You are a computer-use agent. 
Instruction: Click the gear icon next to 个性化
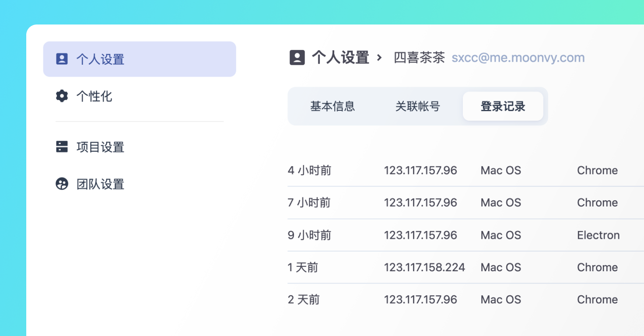point(63,96)
